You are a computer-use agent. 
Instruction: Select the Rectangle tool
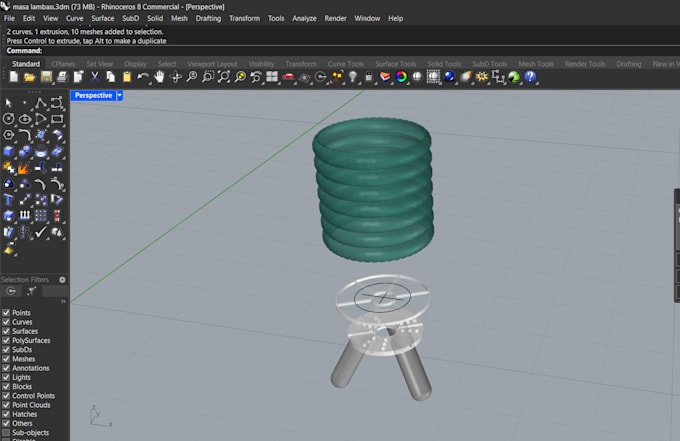click(x=57, y=119)
